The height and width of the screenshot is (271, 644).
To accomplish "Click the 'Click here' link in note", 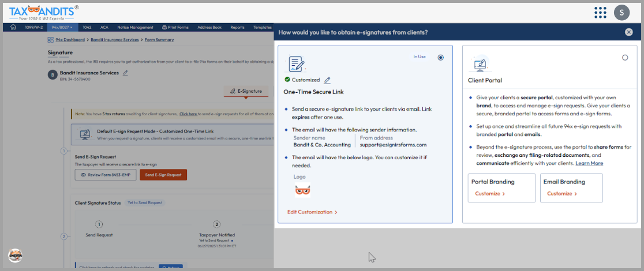I will coord(188,114).
